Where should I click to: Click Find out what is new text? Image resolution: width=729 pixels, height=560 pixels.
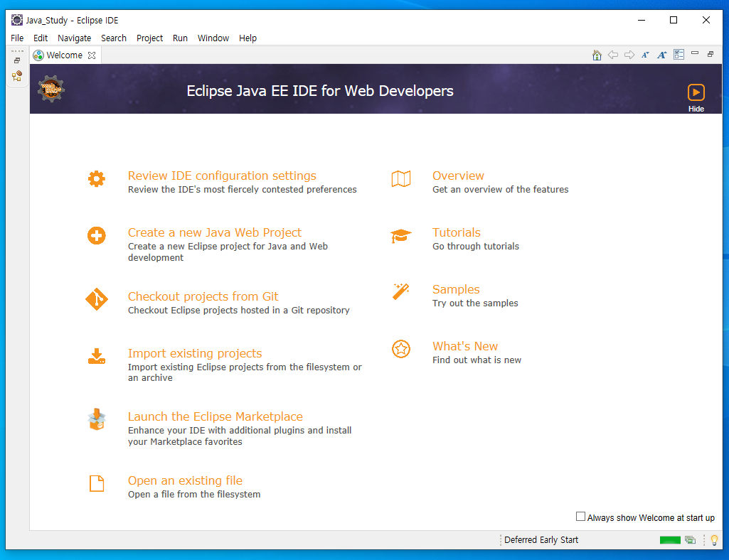[477, 360]
